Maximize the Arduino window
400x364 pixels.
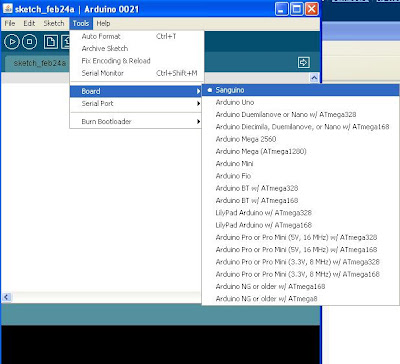(297, 9)
